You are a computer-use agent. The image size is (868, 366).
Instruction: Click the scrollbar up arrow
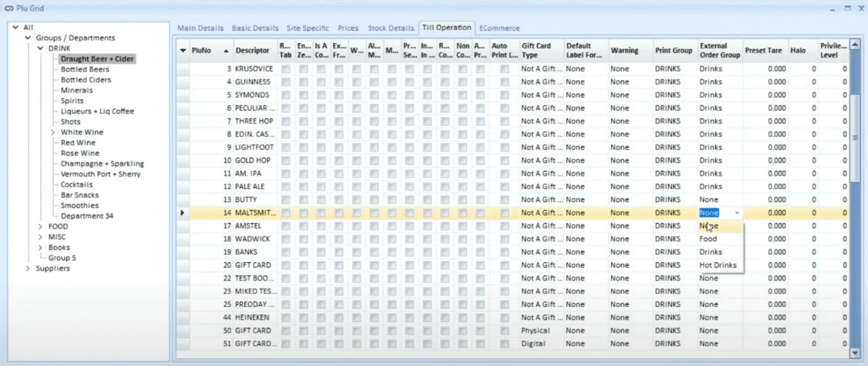click(854, 45)
